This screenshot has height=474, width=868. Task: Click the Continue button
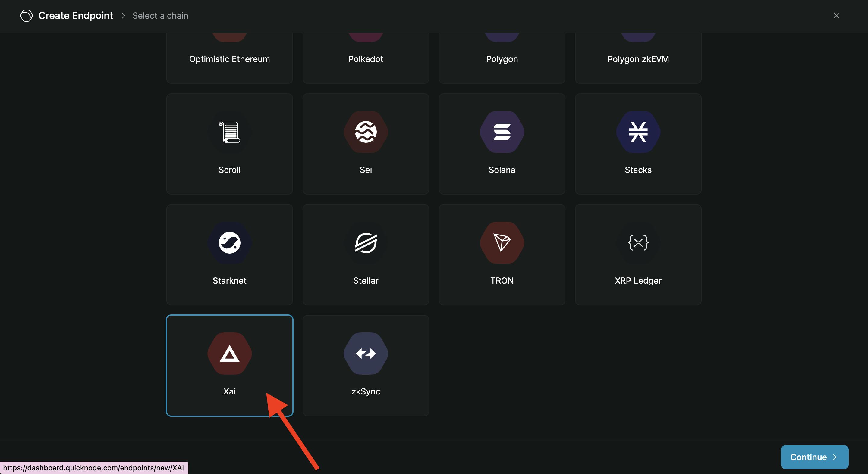tap(814, 457)
